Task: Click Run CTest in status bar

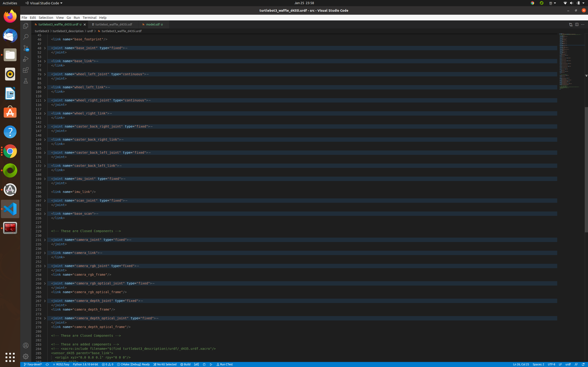Action: point(224,364)
